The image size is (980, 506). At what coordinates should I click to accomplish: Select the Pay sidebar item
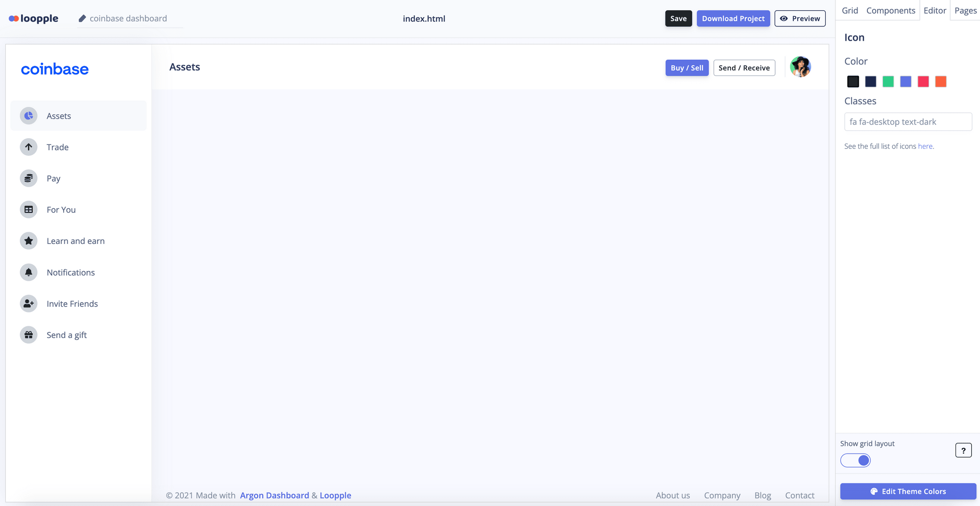coord(78,178)
